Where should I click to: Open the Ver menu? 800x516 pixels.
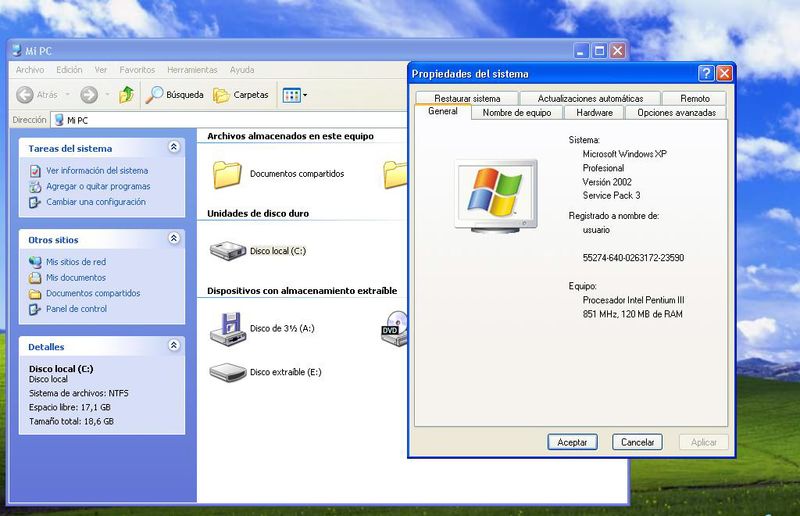click(x=101, y=70)
